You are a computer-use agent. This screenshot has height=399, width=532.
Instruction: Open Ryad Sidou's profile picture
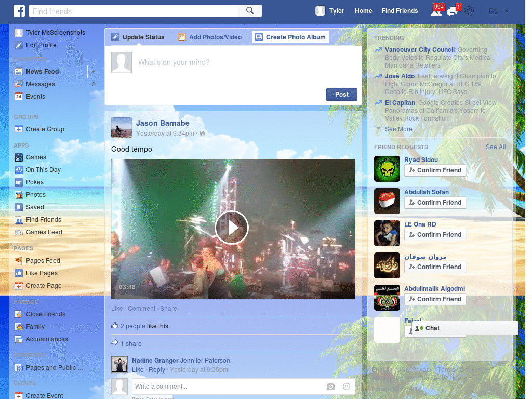(x=387, y=169)
